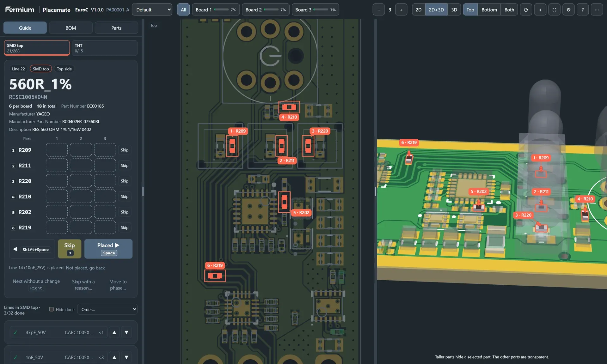The width and height of the screenshot is (607, 364).
Task: Check R220 placement box for board 3
Action: tap(105, 181)
